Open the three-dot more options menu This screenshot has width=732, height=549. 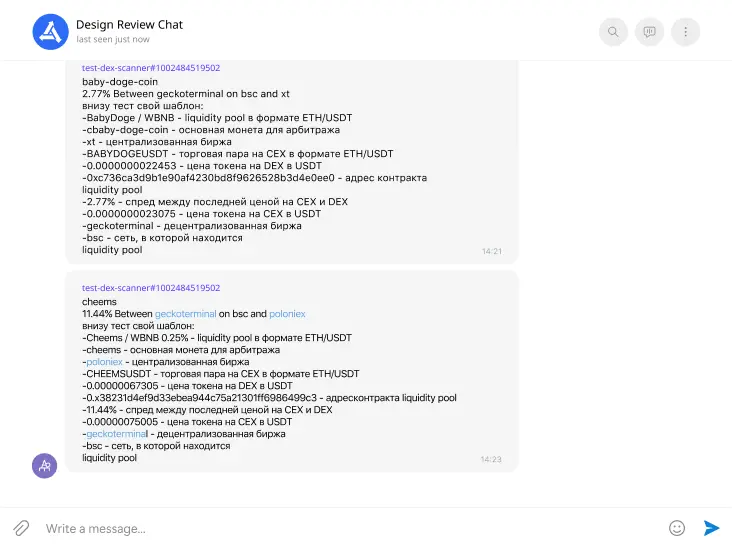click(685, 32)
